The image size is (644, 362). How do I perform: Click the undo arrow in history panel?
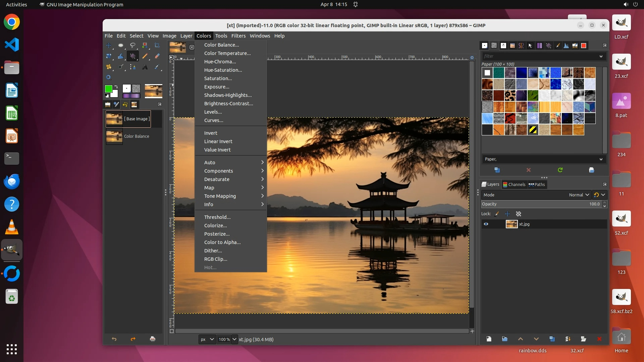coord(114,339)
